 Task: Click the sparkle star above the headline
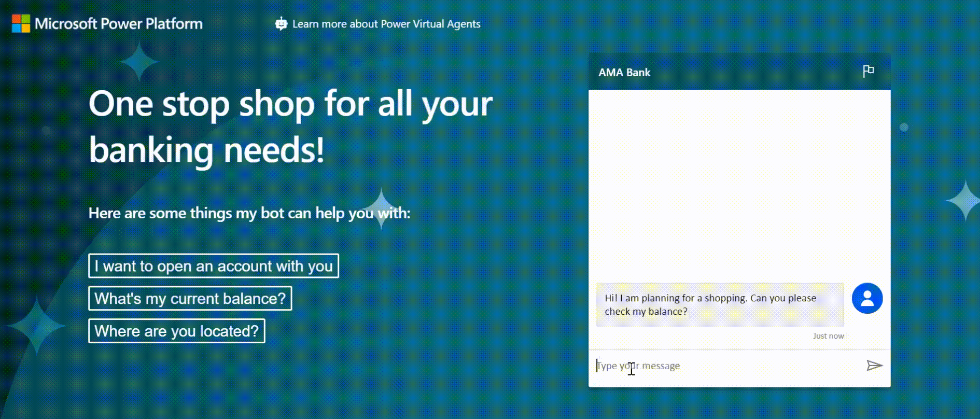(138, 61)
